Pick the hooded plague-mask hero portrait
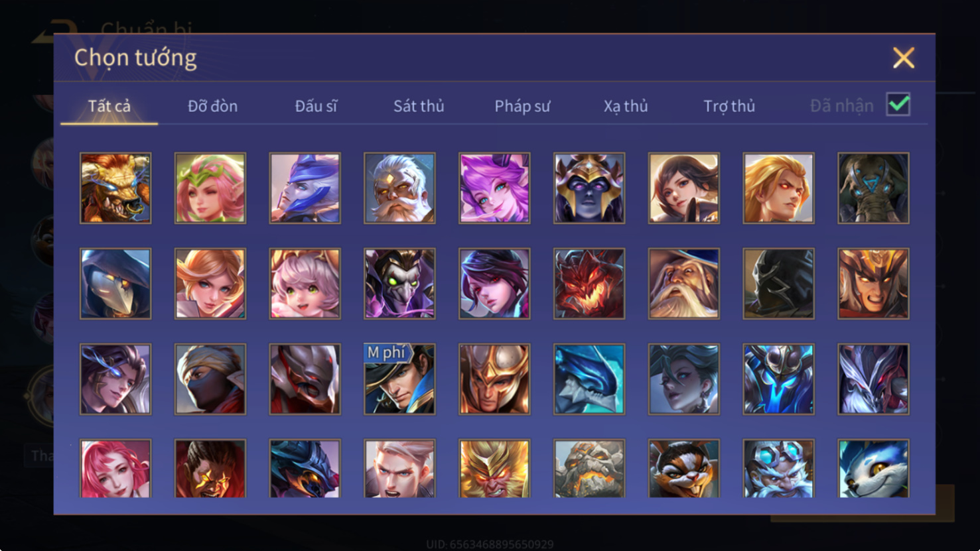This screenshot has width=980, height=551. [x=115, y=284]
